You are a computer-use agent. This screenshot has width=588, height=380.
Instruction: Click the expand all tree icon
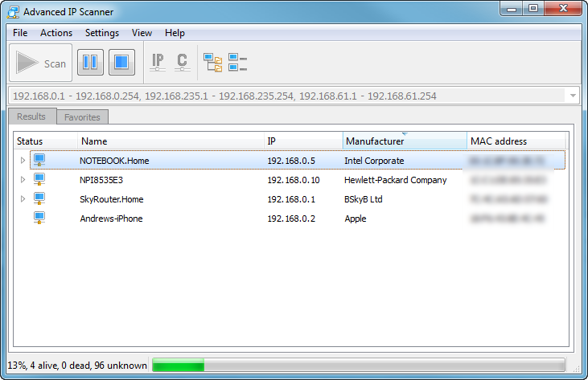[212, 62]
